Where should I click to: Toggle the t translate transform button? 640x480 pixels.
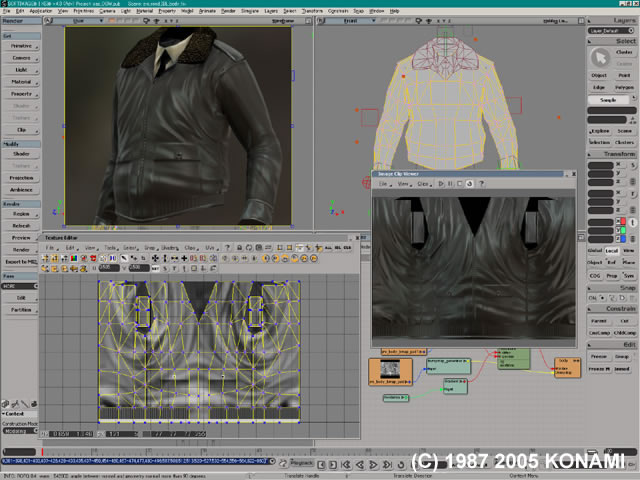(633, 222)
